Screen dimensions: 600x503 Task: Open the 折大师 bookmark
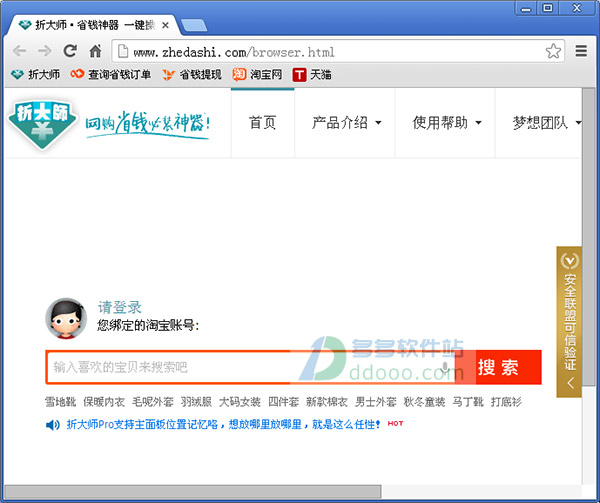point(35,74)
